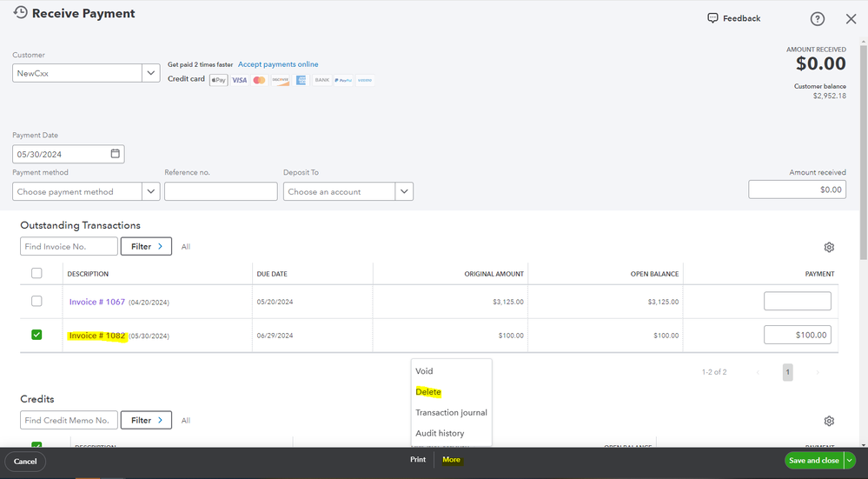Click the Receive Payment history clock icon
868x479 pixels.
pyautogui.click(x=20, y=12)
